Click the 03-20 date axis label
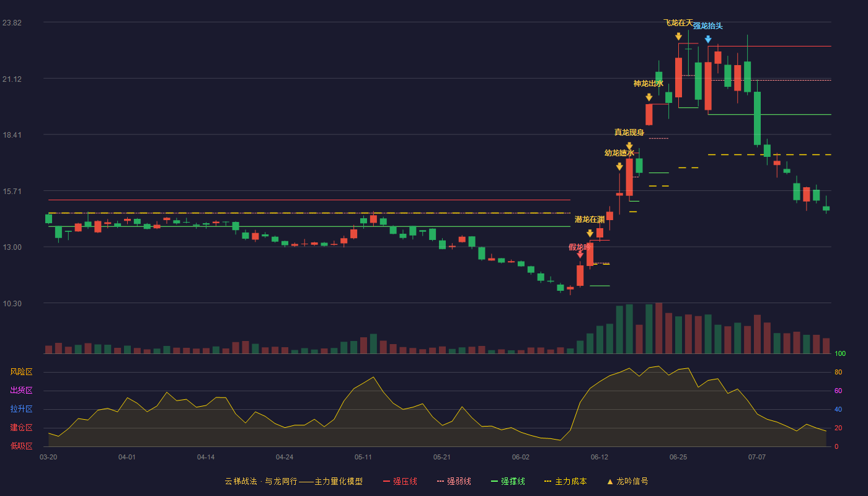 48,457
